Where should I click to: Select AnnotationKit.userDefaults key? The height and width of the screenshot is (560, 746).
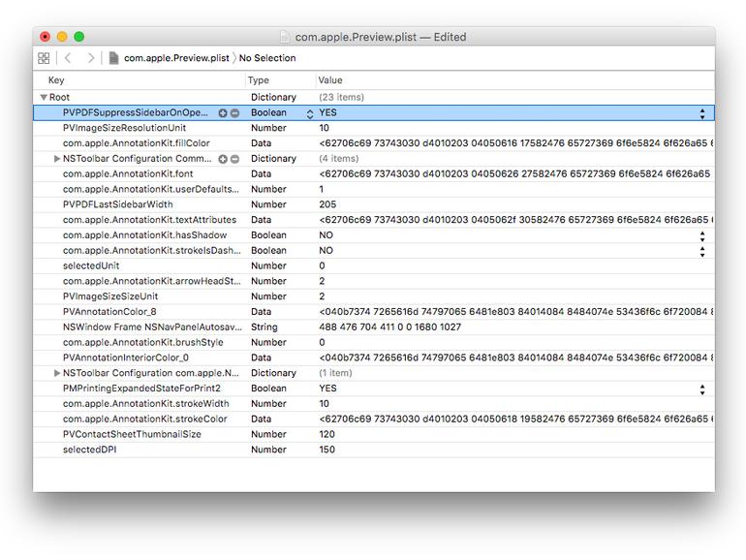click(151, 189)
